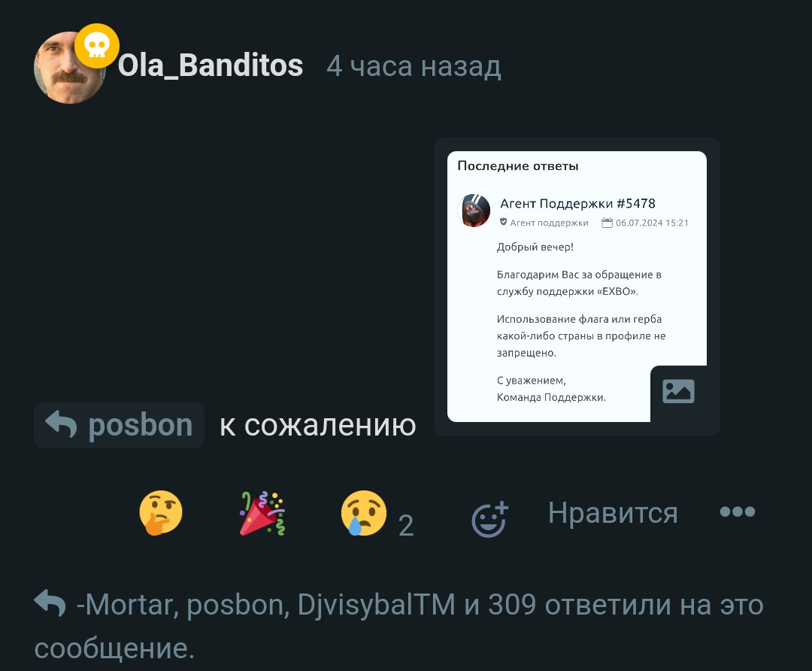Toggle the party popper reaction

(262, 513)
